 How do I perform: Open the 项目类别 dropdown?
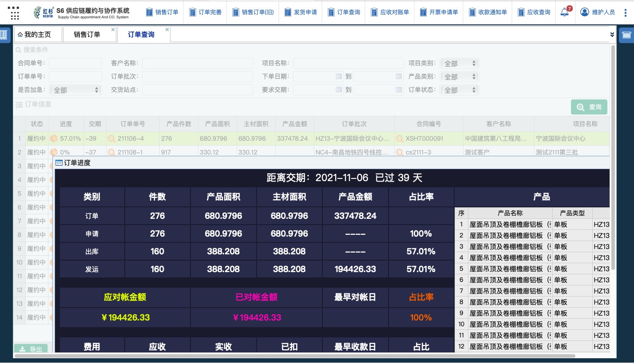click(x=459, y=63)
